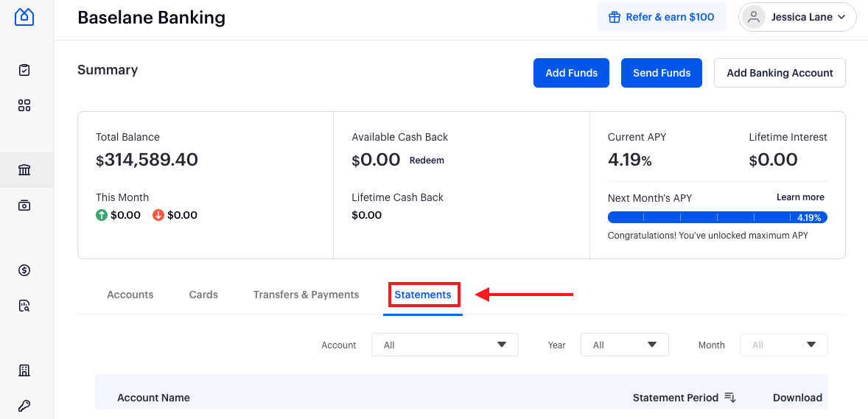Image resolution: width=868 pixels, height=419 pixels.
Task: Click the Summary heading
Action: click(108, 70)
